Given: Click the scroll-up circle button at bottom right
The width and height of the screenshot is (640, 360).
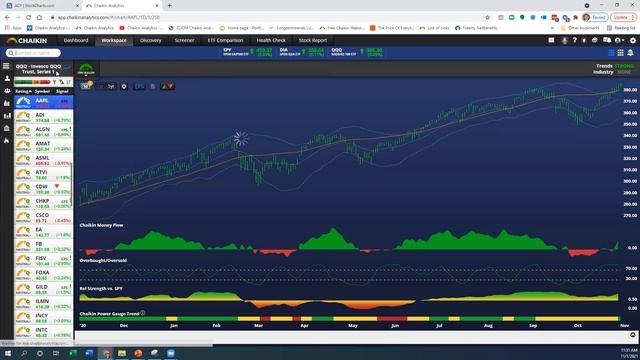Looking at the screenshot, I should 633,335.
